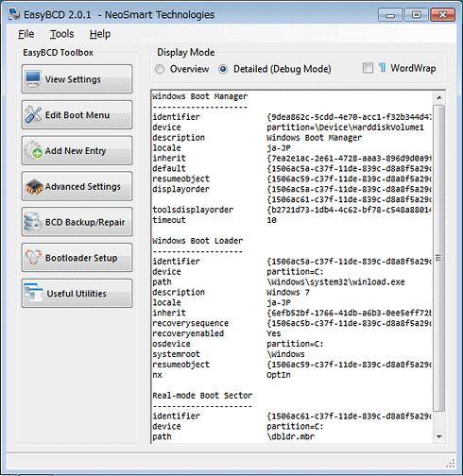Click 'partition=\Device\HarddiskVolume1' value

[345, 127]
